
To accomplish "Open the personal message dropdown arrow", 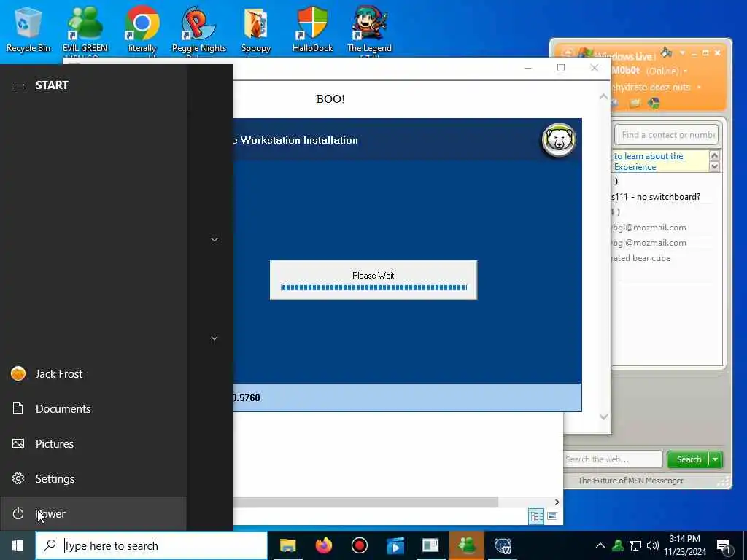I will coord(699,87).
